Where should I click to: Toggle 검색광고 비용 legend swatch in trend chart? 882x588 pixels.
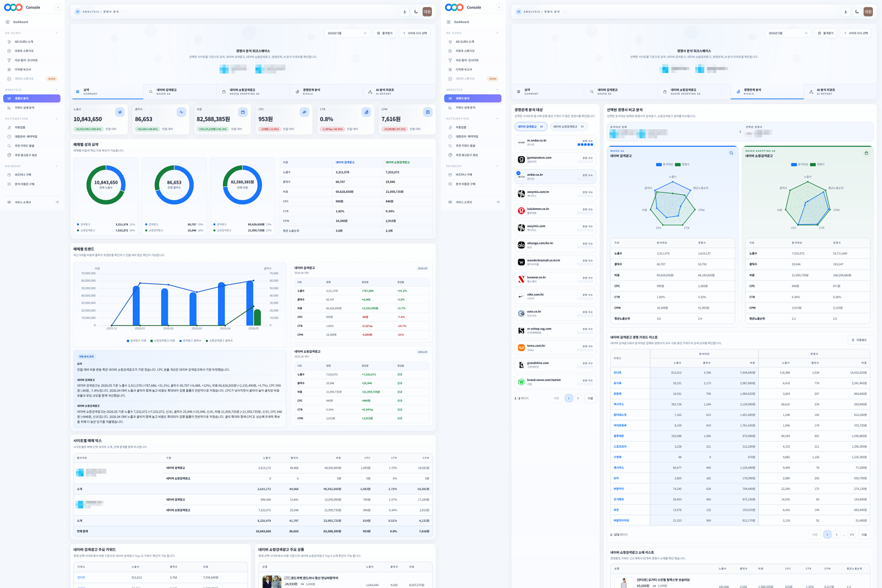[128, 341]
